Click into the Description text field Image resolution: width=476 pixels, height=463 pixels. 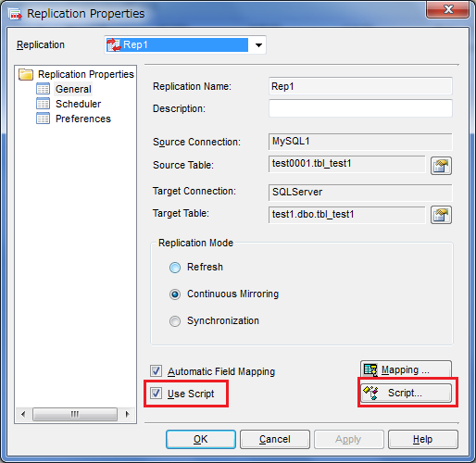pyautogui.click(x=360, y=108)
